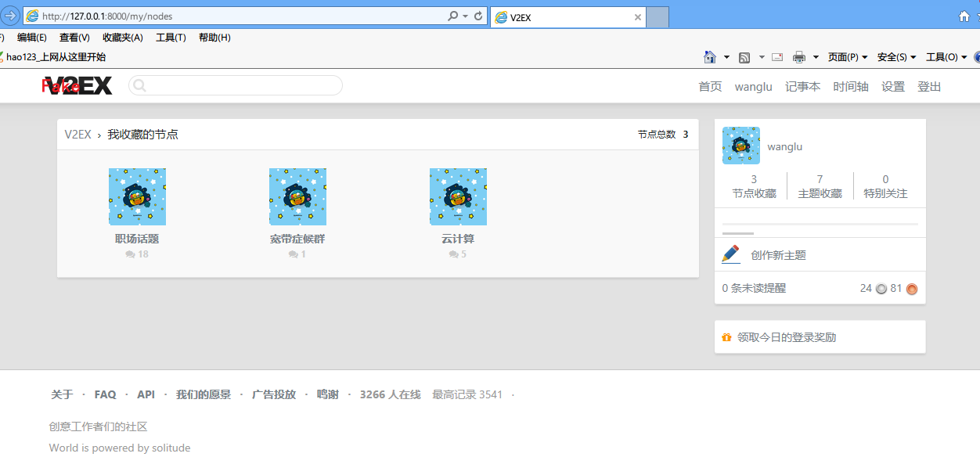Expand the Print dropdown arrow
The width and height of the screenshot is (980, 475).
[815, 57]
